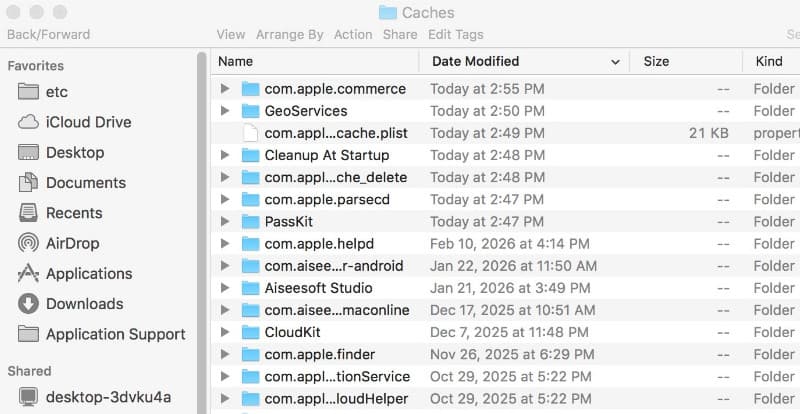Viewport: 800px width, 414px height.
Task: Click date Dec 7, 2025 at 11:48 PM
Action: point(509,332)
